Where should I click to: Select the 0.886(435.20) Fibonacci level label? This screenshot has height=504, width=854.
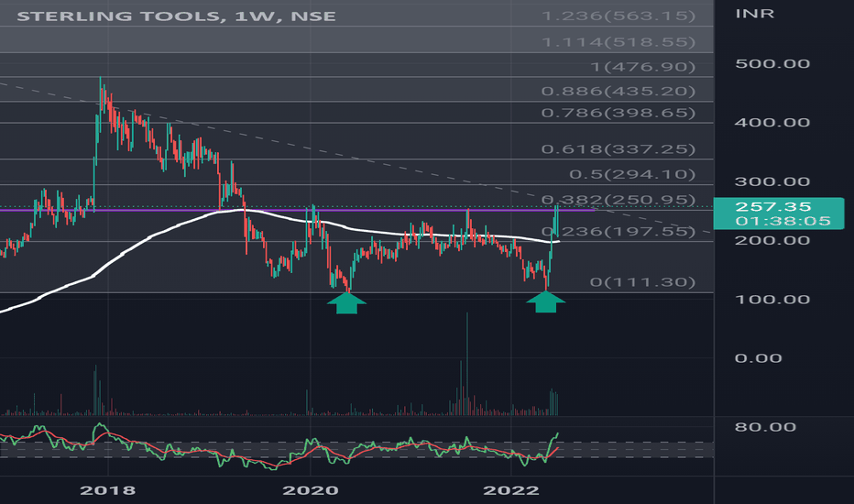click(x=619, y=91)
